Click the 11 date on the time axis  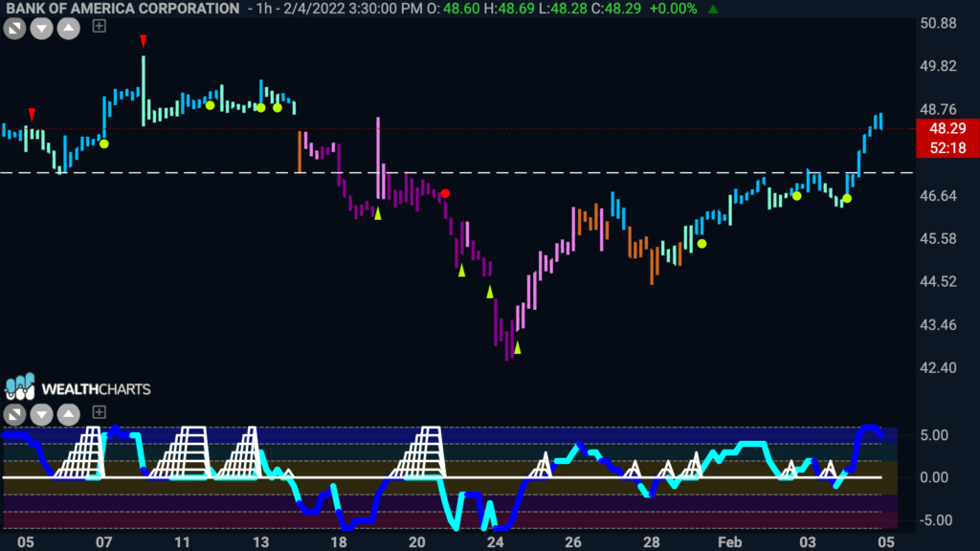182,542
